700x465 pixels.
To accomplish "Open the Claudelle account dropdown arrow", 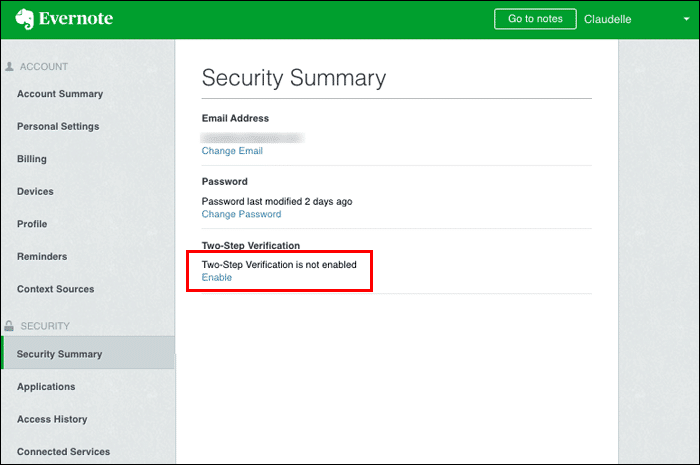I will click(686, 19).
